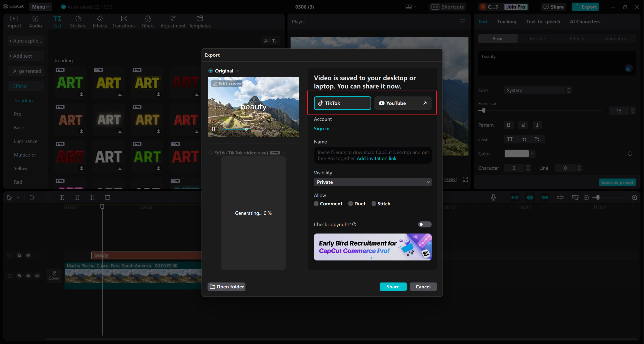The width and height of the screenshot is (644, 344).
Task: Open the Transitions panel icon
Action: (124, 19)
